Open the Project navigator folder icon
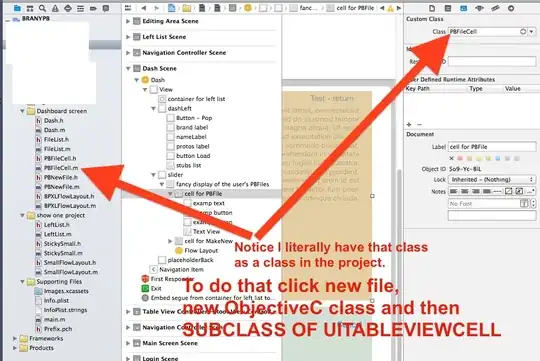The width and height of the screenshot is (540, 361). pyautogui.click(x=17, y=8)
